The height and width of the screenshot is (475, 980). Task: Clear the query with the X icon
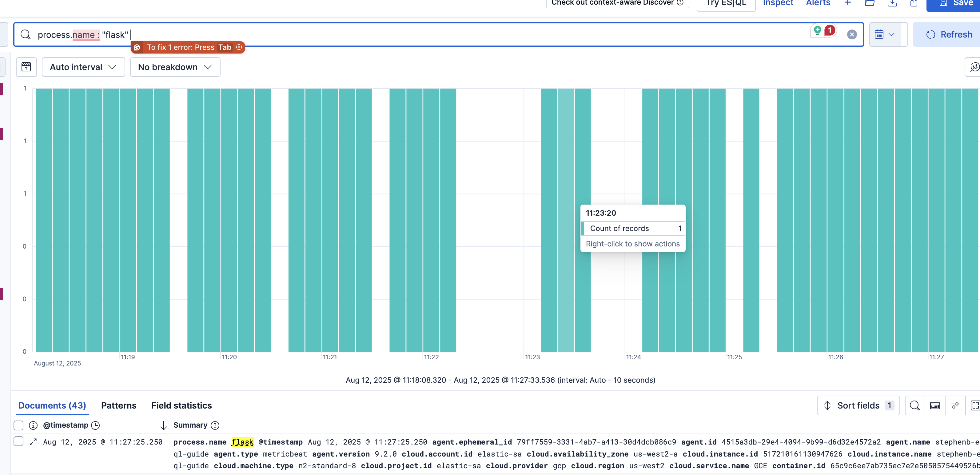[852, 35]
